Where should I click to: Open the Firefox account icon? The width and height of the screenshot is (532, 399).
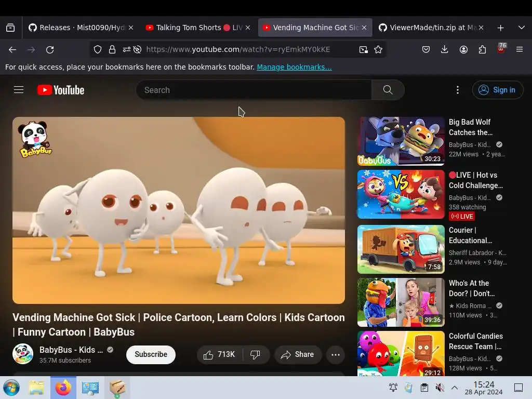pos(463,49)
